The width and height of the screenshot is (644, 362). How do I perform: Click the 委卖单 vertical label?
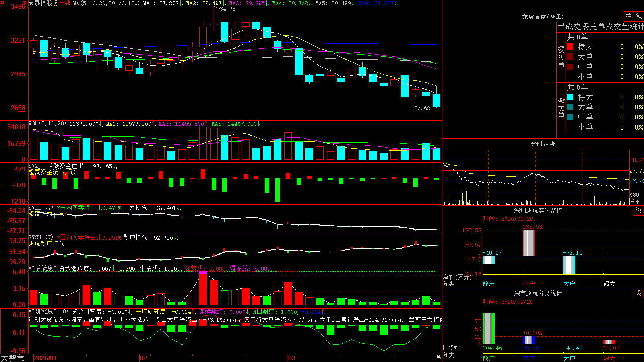[x=561, y=107]
